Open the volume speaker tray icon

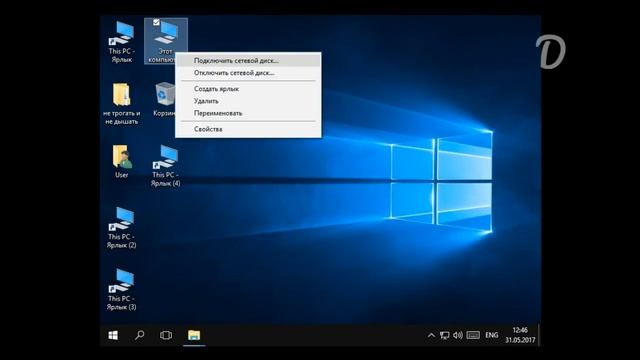[x=458, y=336]
